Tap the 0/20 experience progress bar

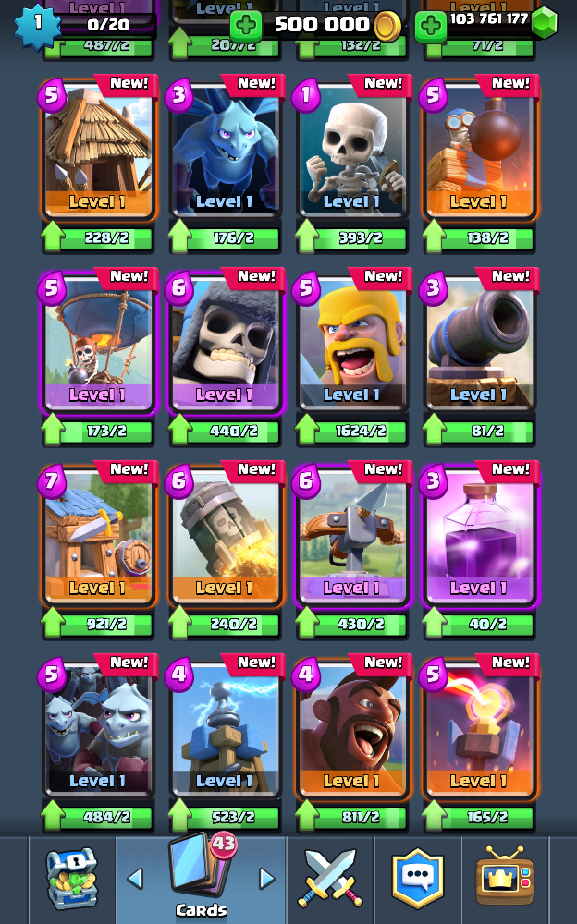(108, 25)
